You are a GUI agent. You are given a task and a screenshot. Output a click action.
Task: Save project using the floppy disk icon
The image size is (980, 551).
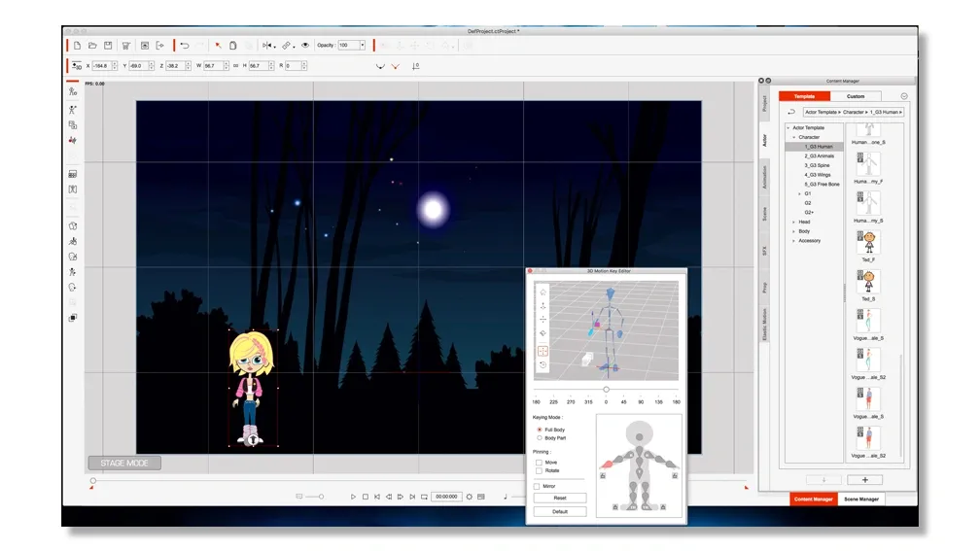click(108, 46)
